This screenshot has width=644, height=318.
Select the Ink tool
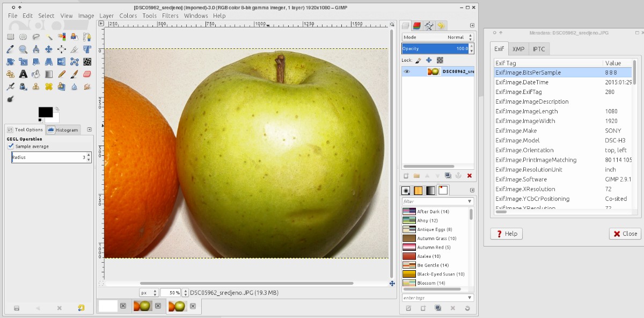pos(23,86)
